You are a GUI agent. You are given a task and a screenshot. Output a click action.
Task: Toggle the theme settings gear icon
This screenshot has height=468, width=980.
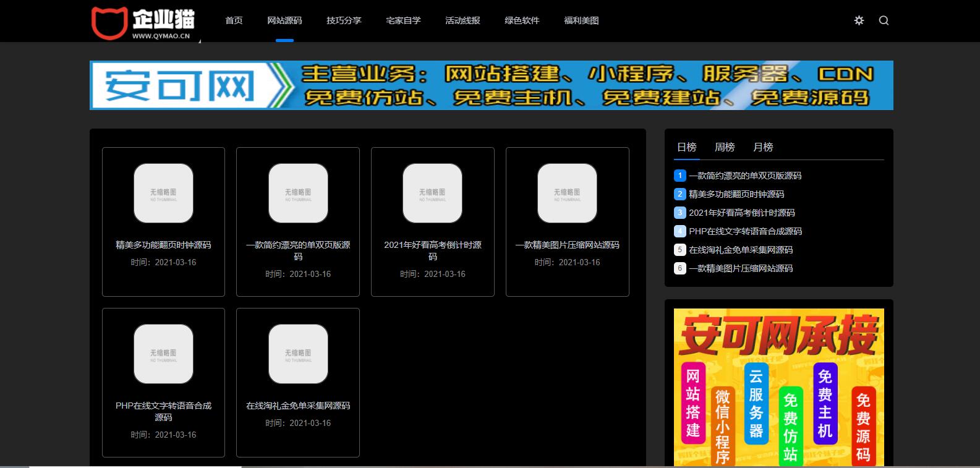859,20
